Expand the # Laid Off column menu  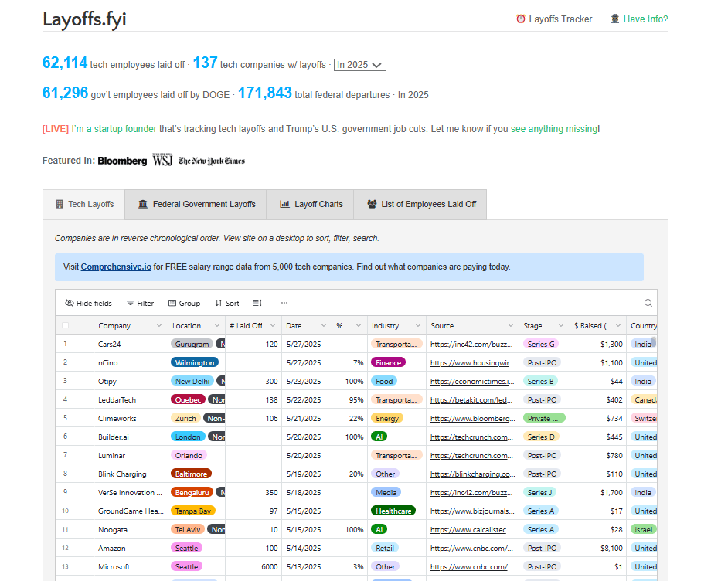pos(273,325)
